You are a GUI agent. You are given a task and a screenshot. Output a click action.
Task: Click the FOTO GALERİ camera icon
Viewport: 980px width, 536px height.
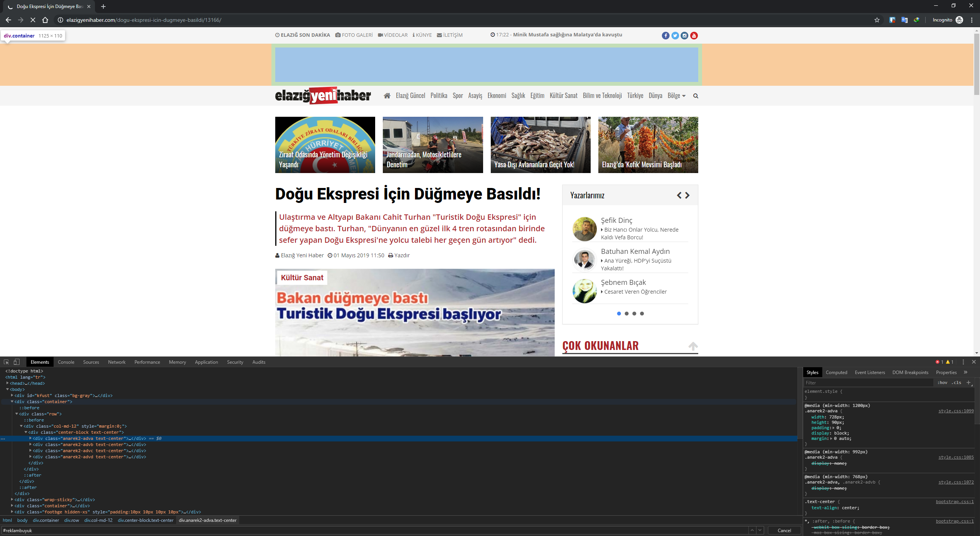pyautogui.click(x=338, y=35)
